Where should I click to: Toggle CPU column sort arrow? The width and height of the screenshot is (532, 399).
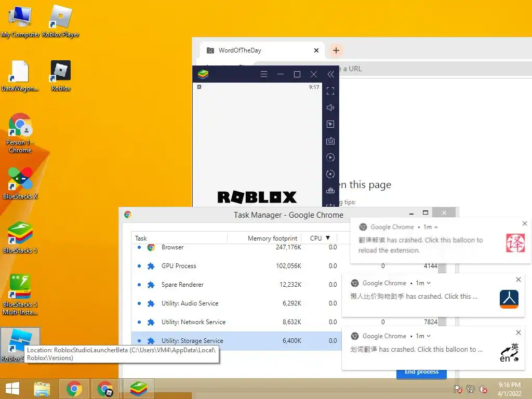click(x=328, y=238)
